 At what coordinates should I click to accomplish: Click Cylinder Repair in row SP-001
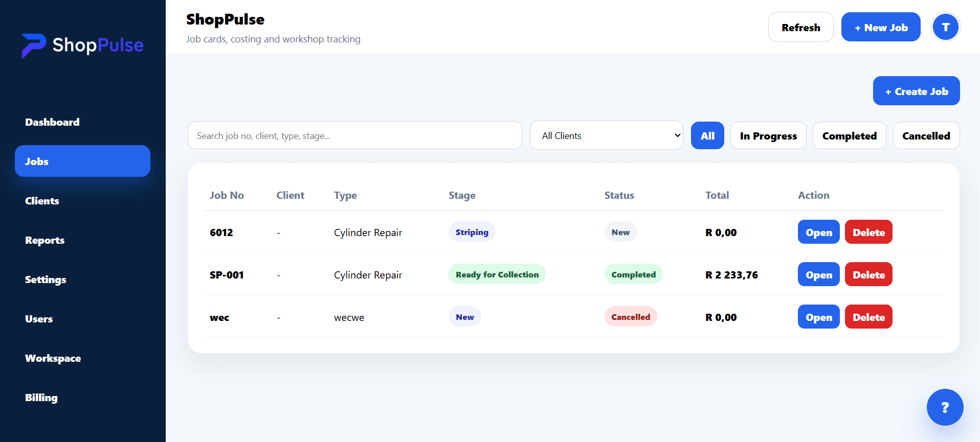coord(368,275)
